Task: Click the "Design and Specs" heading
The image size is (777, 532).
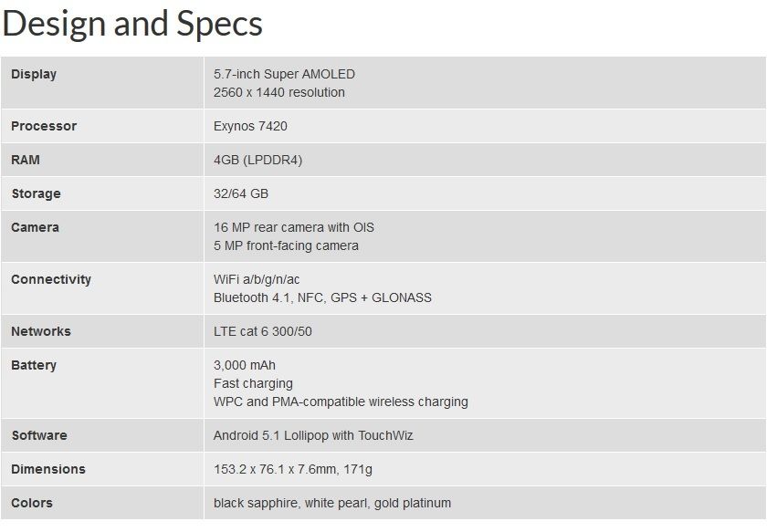Action: pyautogui.click(x=133, y=24)
